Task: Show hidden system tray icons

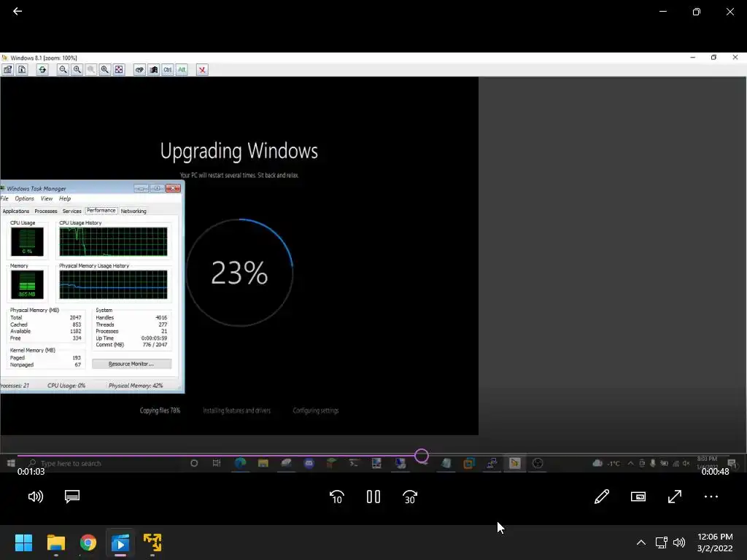Action: 641,542
